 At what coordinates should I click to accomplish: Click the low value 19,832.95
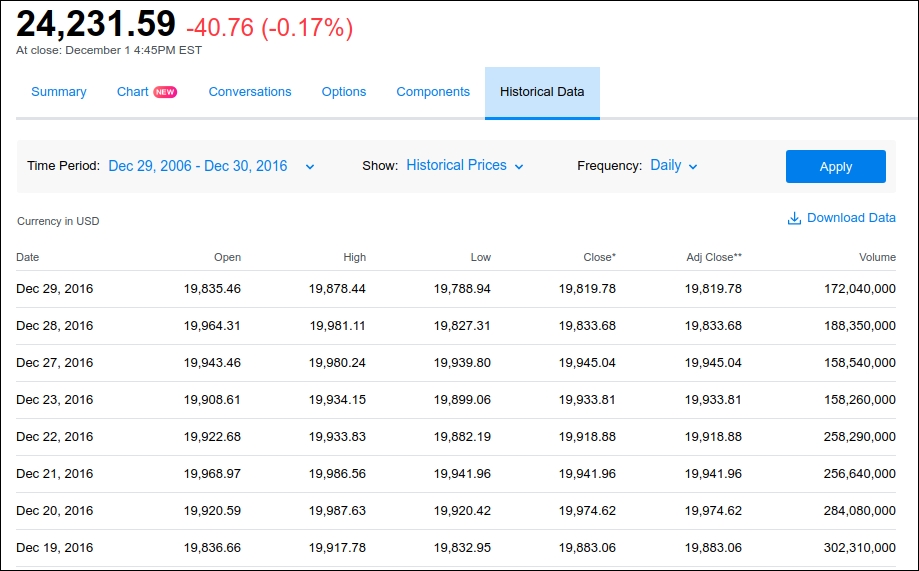click(x=462, y=548)
